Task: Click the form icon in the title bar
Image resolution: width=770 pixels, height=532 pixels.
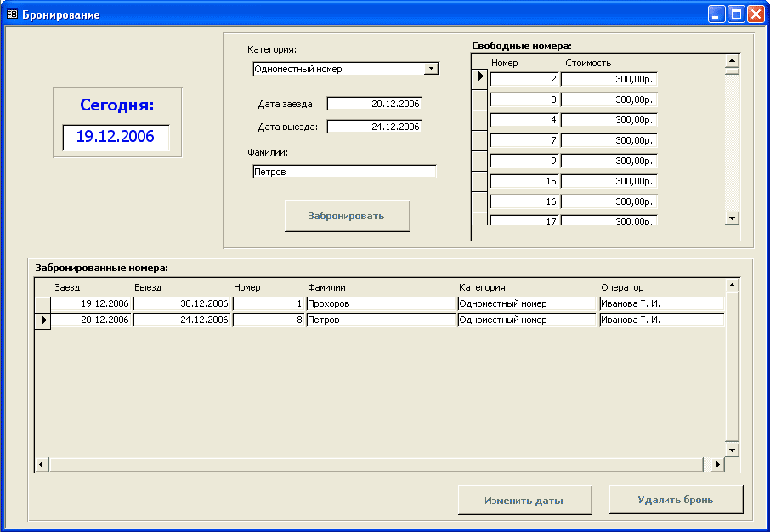Action: tap(13, 14)
